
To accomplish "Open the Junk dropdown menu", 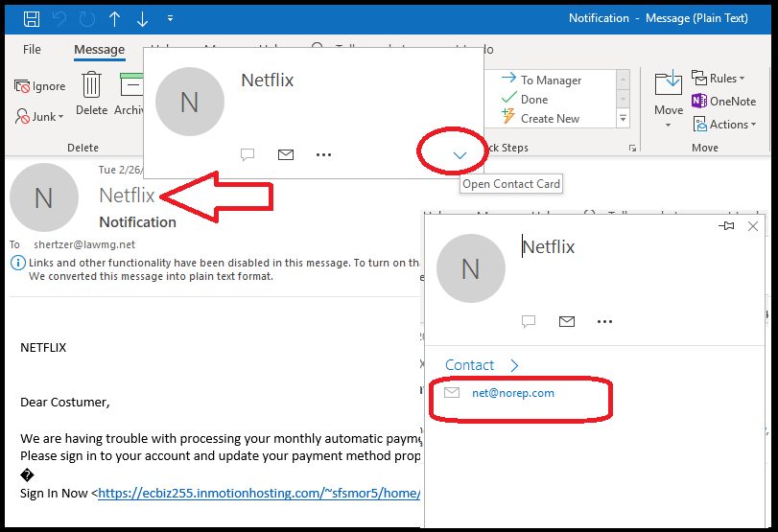I will pyautogui.click(x=39, y=117).
